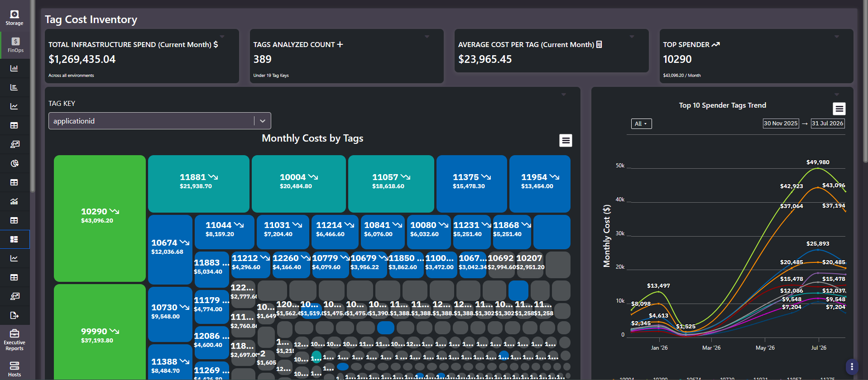This screenshot has width=868, height=380.
Task: Open Executive Reports from the sidebar
Action: (x=14, y=340)
